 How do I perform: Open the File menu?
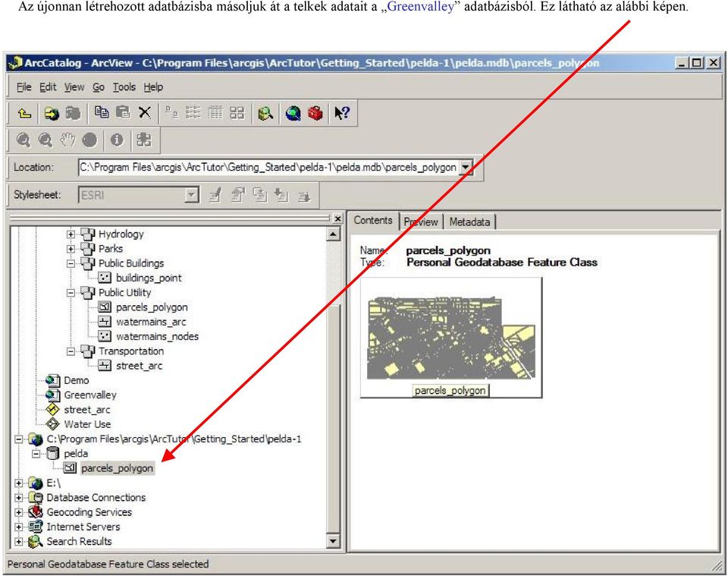coord(24,87)
